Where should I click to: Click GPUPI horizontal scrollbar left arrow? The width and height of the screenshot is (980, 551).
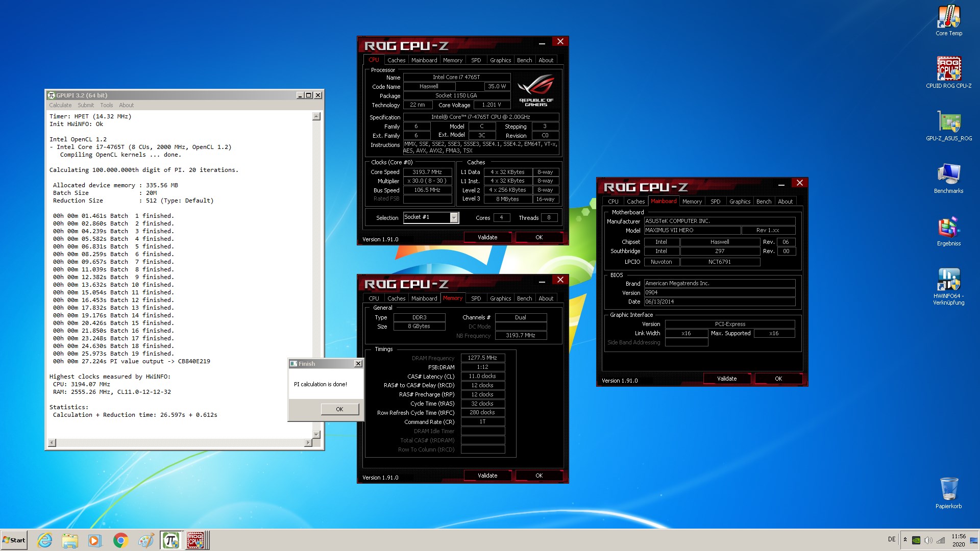click(52, 443)
